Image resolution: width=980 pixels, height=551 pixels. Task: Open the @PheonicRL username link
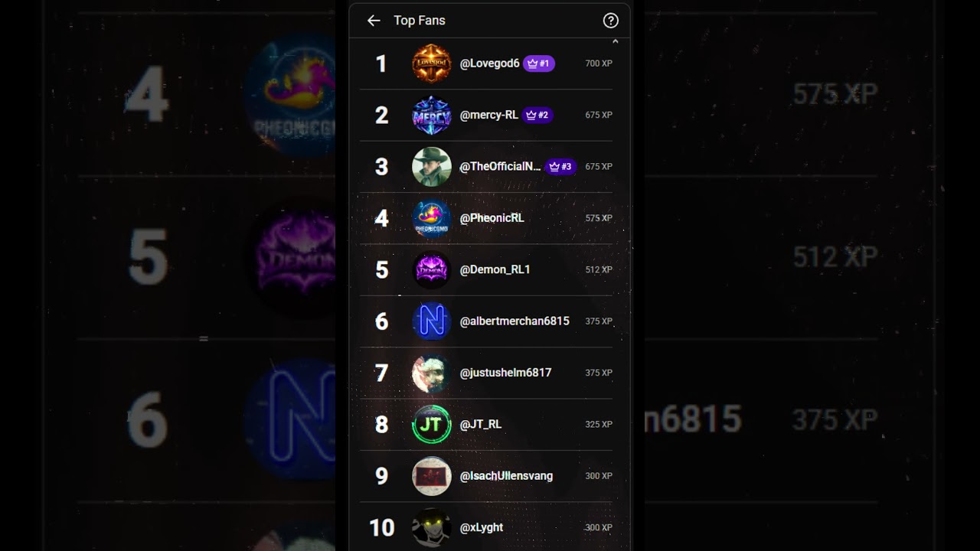coord(492,218)
